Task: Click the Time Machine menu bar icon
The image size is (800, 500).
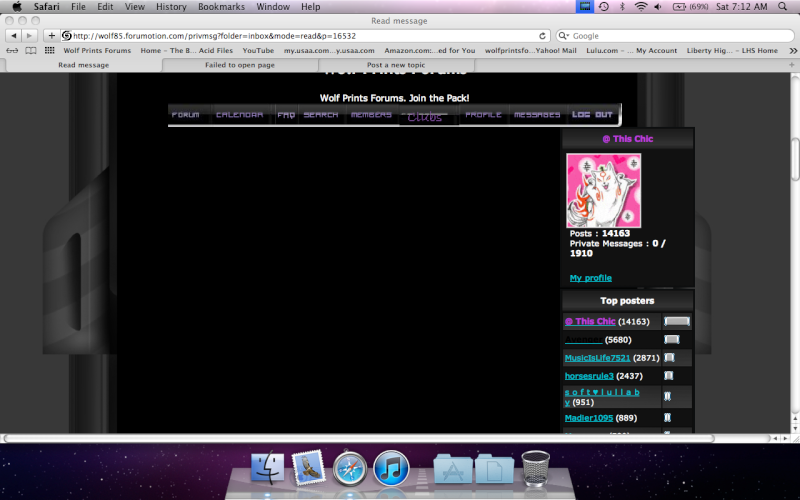Action: (x=604, y=7)
